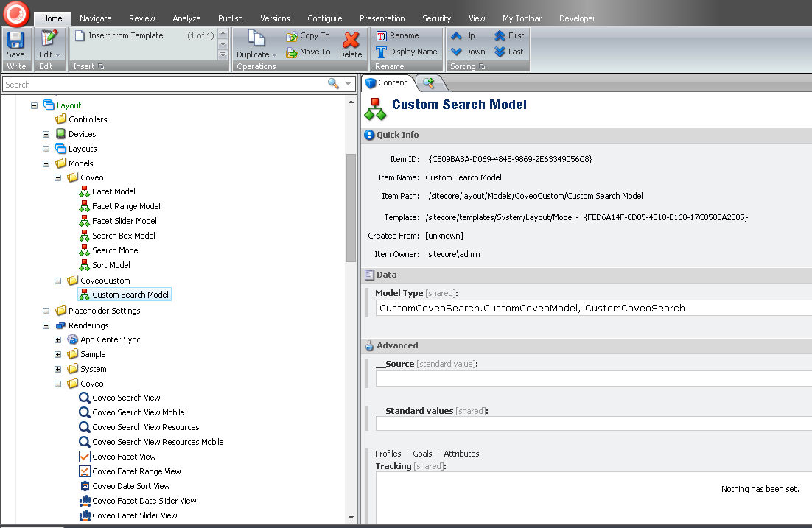Image resolution: width=812 pixels, height=528 pixels.
Task: Open the Navigate ribbon tab
Action: pos(95,18)
